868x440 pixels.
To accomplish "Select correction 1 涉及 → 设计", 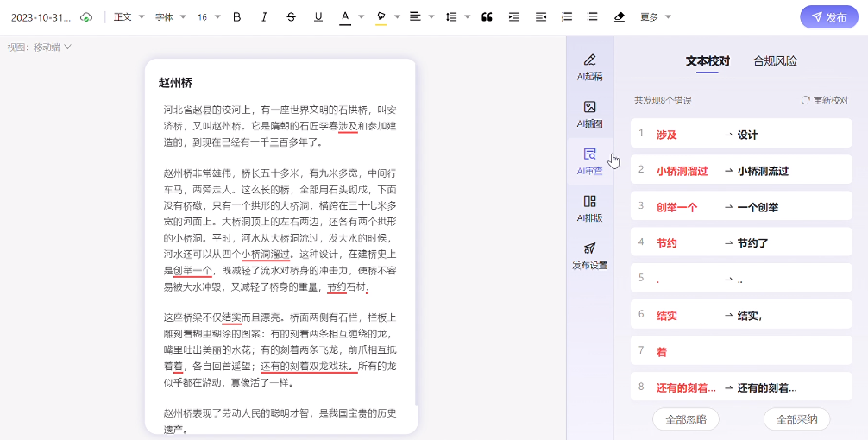I will pyautogui.click(x=740, y=135).
